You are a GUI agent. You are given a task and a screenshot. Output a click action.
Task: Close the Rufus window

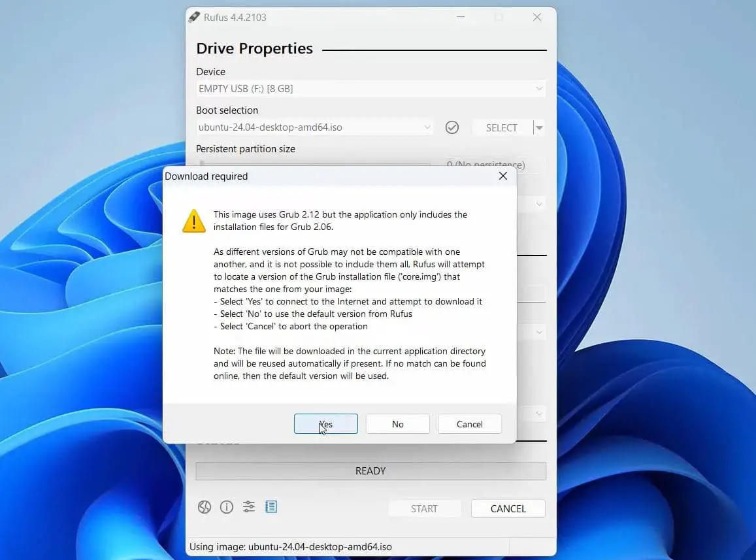(536, 18)
